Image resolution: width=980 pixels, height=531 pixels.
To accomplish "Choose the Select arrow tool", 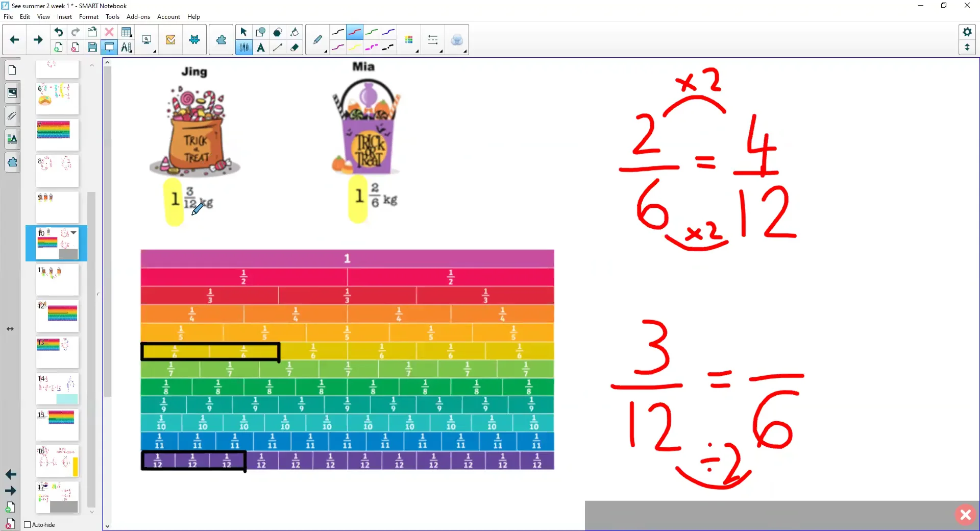I will (243, 32).
